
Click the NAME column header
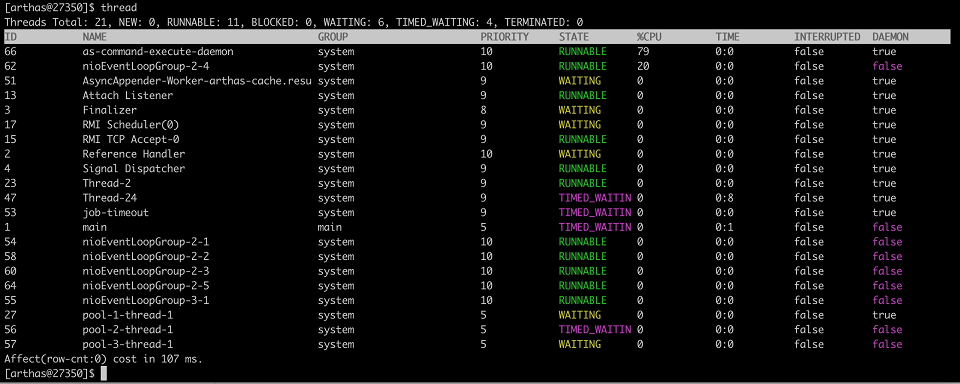[94, 37]
